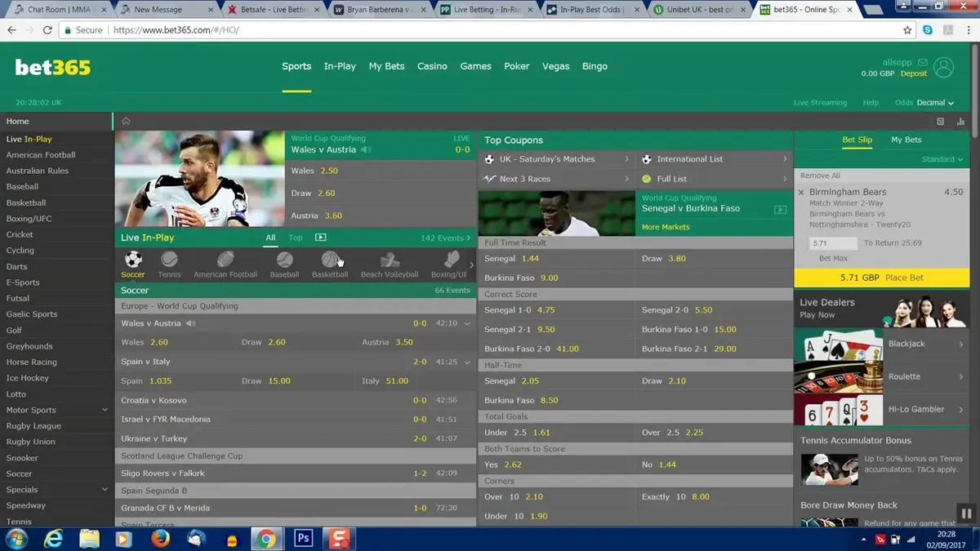
Task: Select Over 2.5 goals odds 2.25
Action: click(x=715, y=433)
